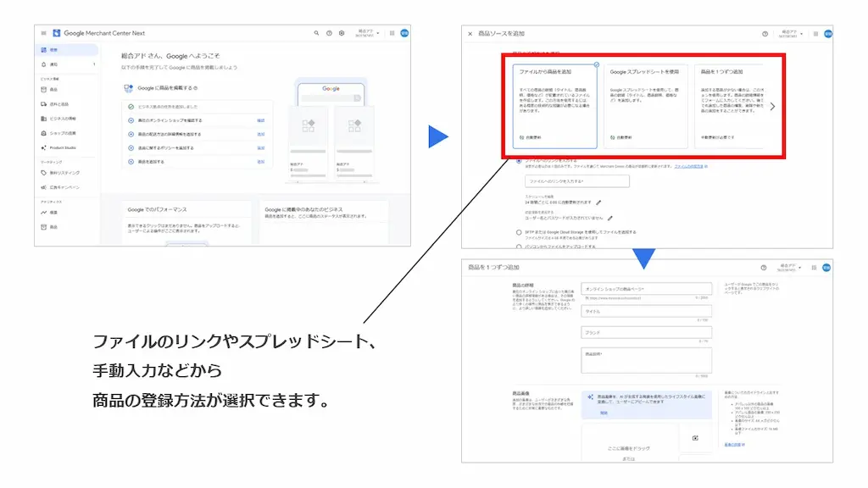Screen dimensions: 868x488
Task: Click the help question mark icon in the top bar
Action: (x=329, y=32)
